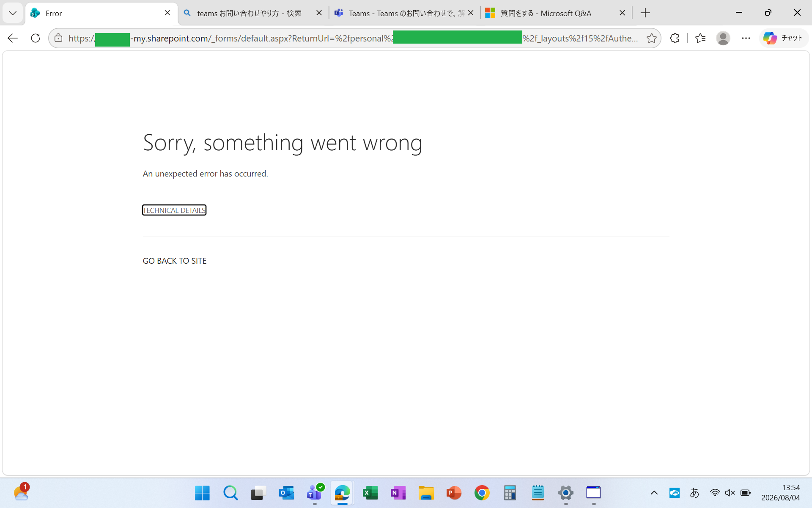This screenshot has height=508, width=812.
Task: Open the browser profile avatar
Action: coord(723,38)
